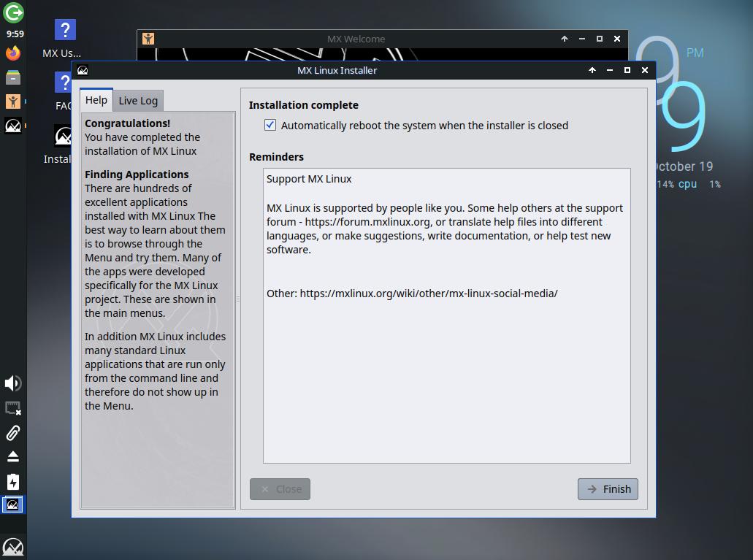This screenshot has height=560, width=753.
Task: Open the MX start menu button
Action: pos(13,547)
